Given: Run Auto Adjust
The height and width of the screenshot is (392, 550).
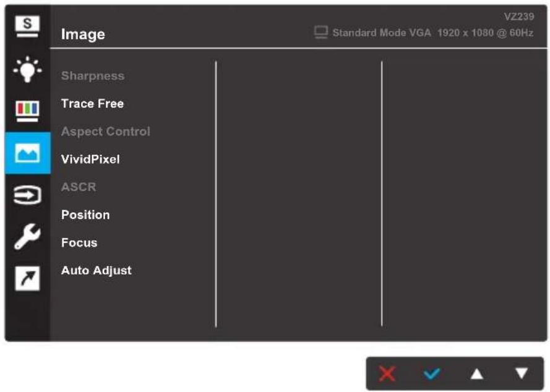Looking at the screenshot, I should pos(97,271).
